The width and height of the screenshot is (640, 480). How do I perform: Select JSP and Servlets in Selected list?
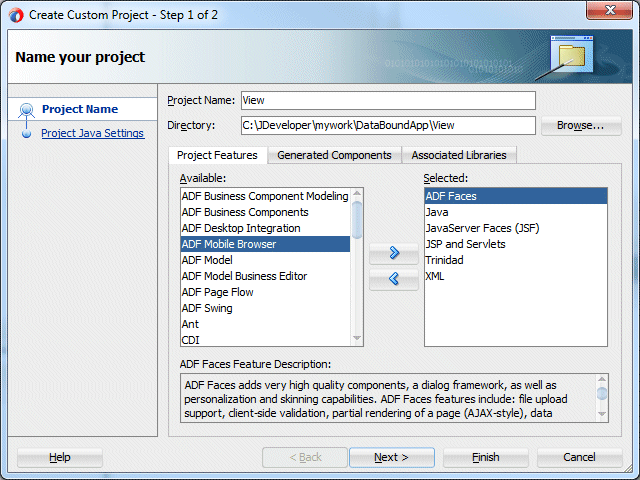coord(516,244)
